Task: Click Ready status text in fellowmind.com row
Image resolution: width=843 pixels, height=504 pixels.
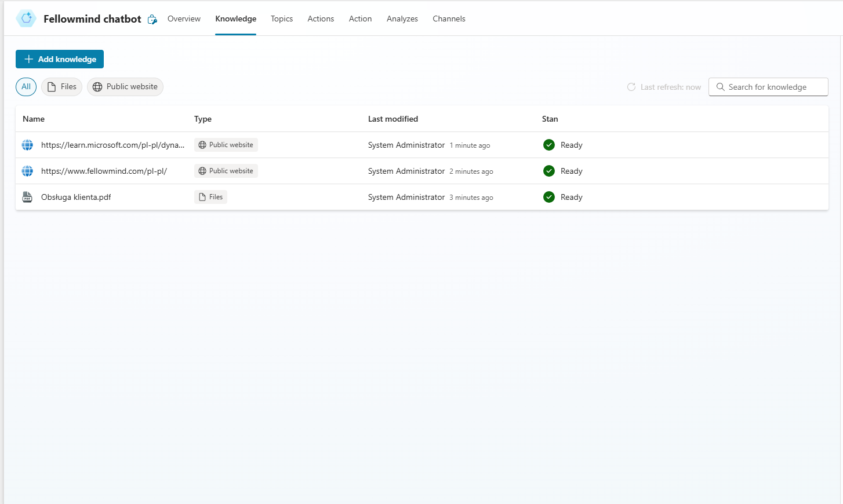Action: [x=572, y=171]
